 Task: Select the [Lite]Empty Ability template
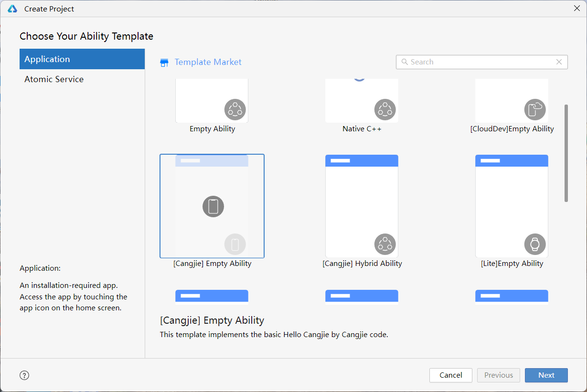[x=512, y=206]
